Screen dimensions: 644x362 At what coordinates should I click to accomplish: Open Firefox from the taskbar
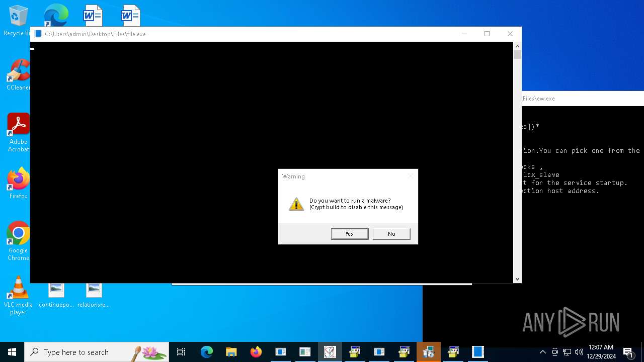(x=256, y=352)
